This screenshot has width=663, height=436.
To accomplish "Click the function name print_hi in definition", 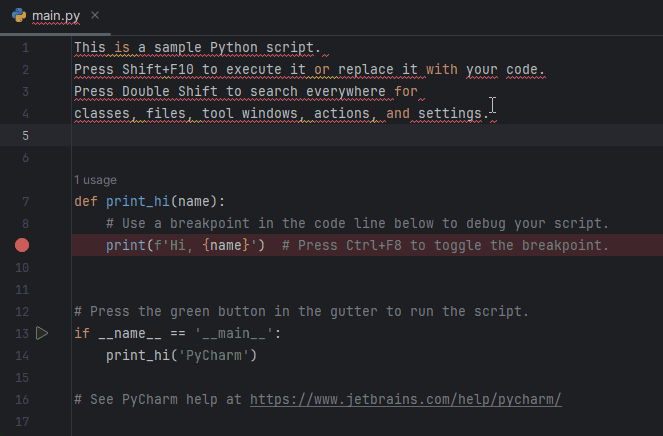I will tap(137, 201).
